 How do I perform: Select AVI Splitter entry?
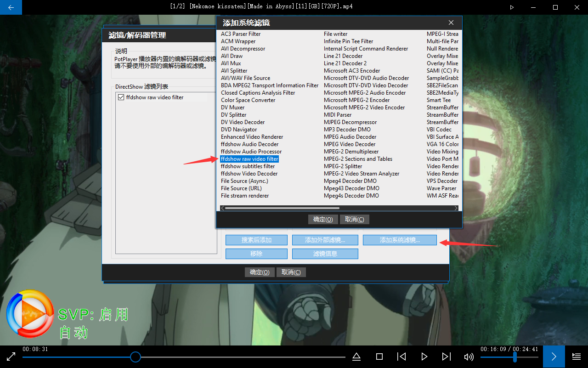tap(234, 71)
